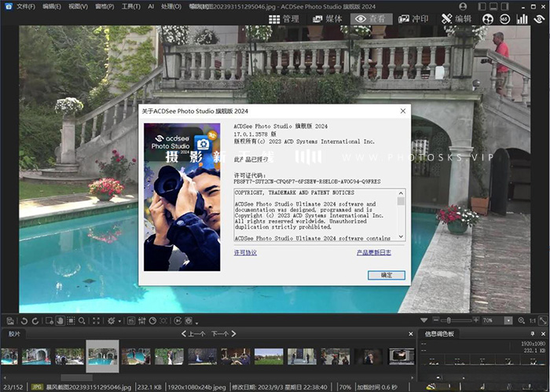Viewport: 550px width, 392px height.
Task: Open the 许可协议 link
Action: 245,252
